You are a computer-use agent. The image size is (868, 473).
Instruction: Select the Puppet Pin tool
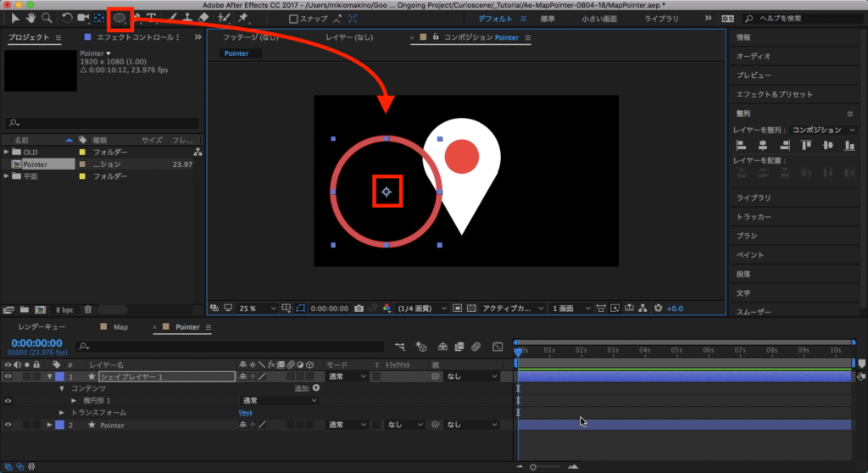point(243,17)
